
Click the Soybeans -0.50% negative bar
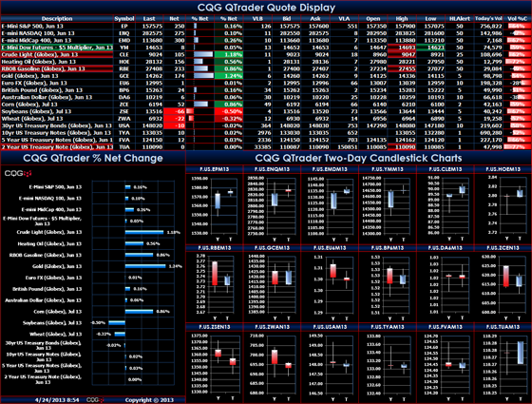pos(117,323)
